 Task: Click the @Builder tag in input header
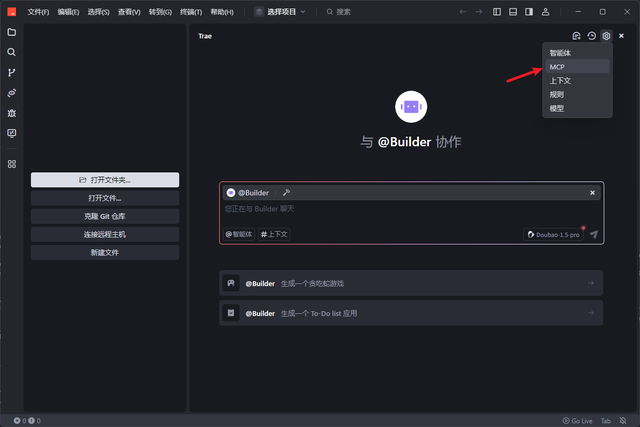tap(248, 193)
